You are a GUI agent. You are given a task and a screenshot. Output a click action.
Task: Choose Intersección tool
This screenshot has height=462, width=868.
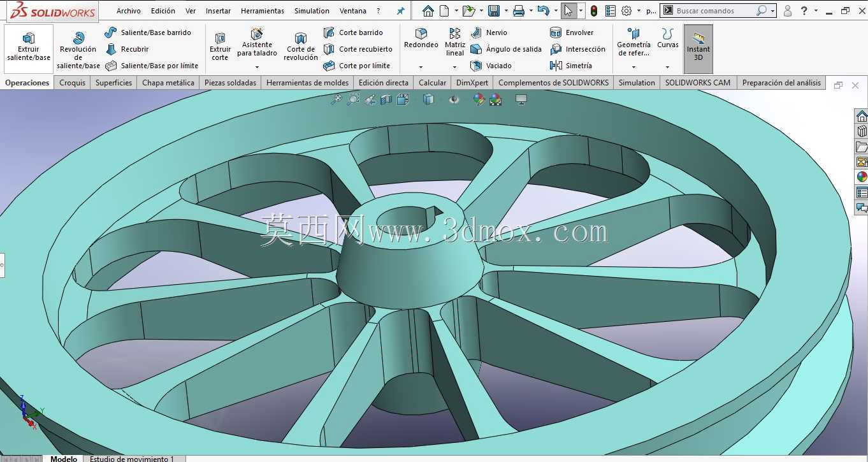(x=578, y=49)
